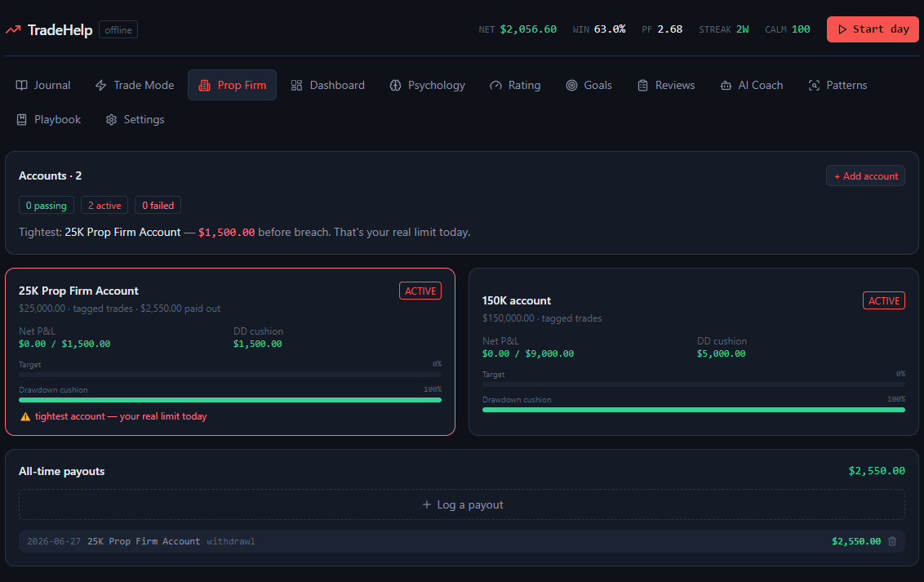
Task: Select the 2026-06-27 withdrawl payout row
Action: coord(462,540)
